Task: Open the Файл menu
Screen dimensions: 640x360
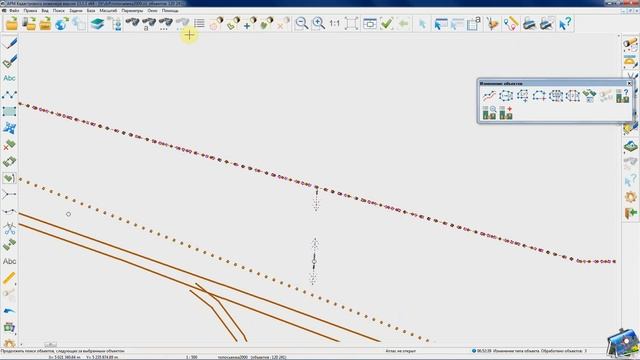Action: click(14, 11)
